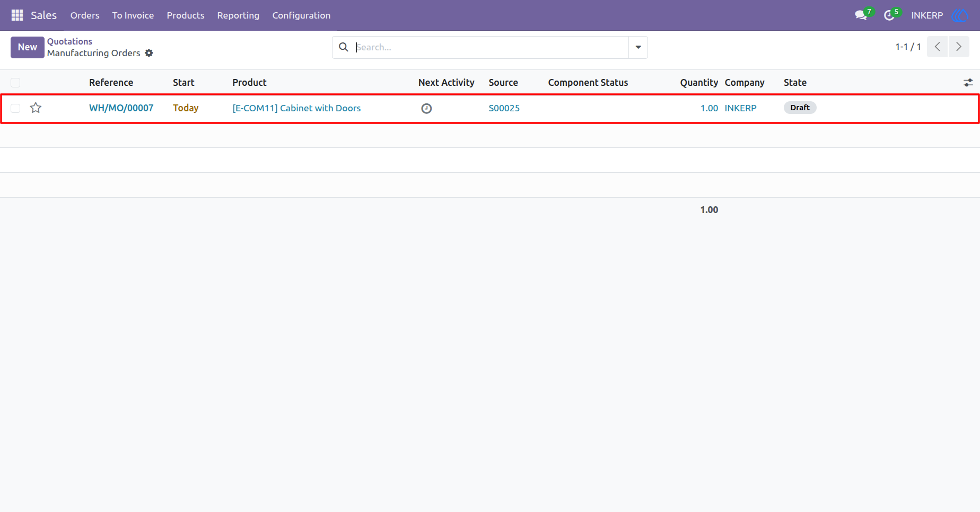Screen dimensions: 980x512
Task: Open the Orders menu
Action: [85, 15]
